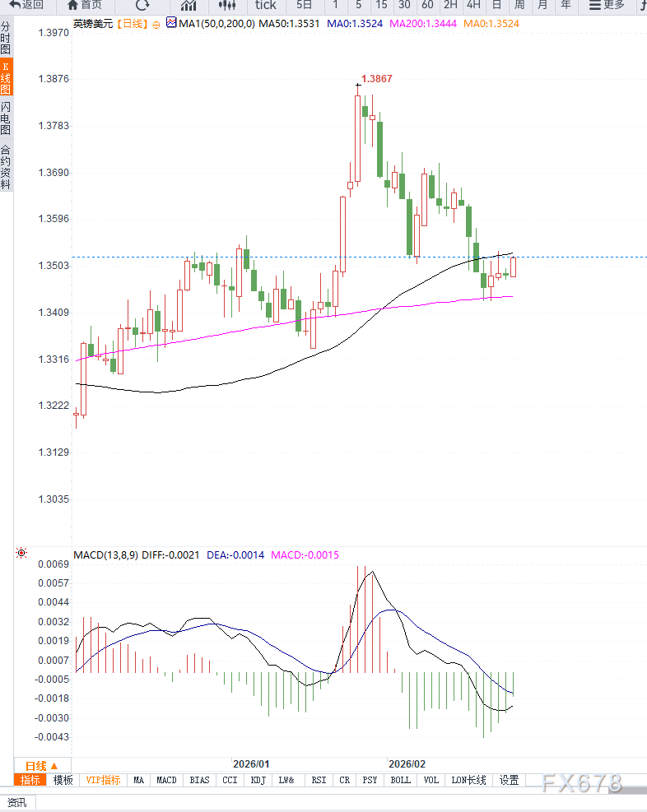Click the MACD panel settings sun icon
Image resolution: width=647 pixels, height=812 pixels.
point(21,554)
